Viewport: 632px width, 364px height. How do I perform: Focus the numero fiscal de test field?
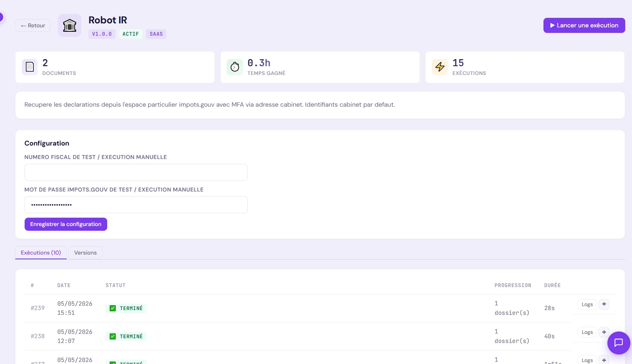(136, 172)
